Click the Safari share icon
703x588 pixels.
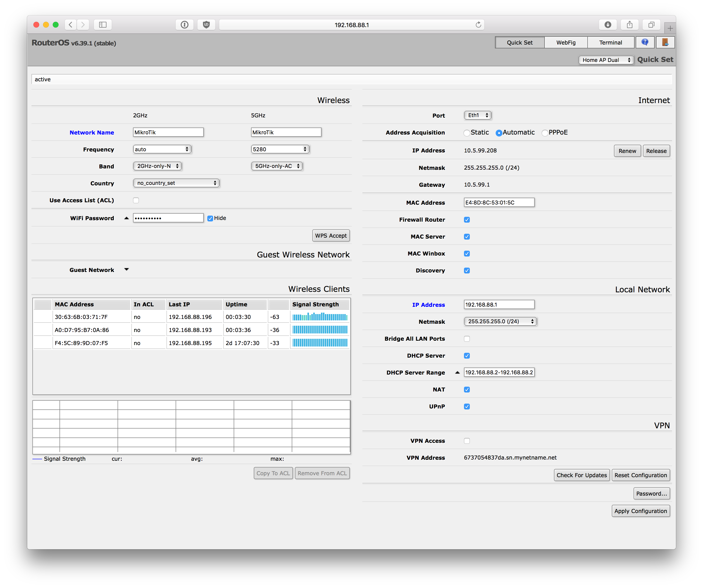pyautogui.click(x=629, y=25)
